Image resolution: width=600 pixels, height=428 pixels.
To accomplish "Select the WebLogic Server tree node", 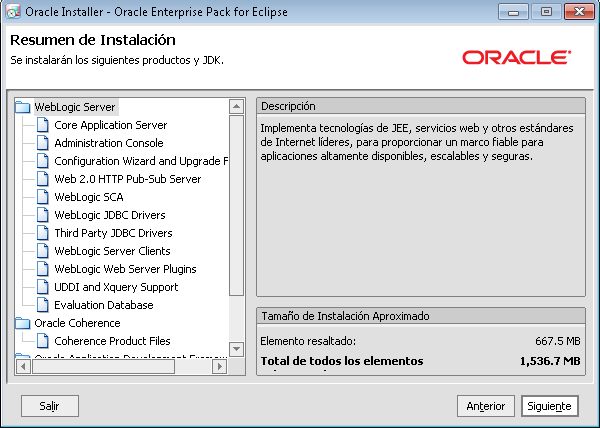I will coord(75,107).
